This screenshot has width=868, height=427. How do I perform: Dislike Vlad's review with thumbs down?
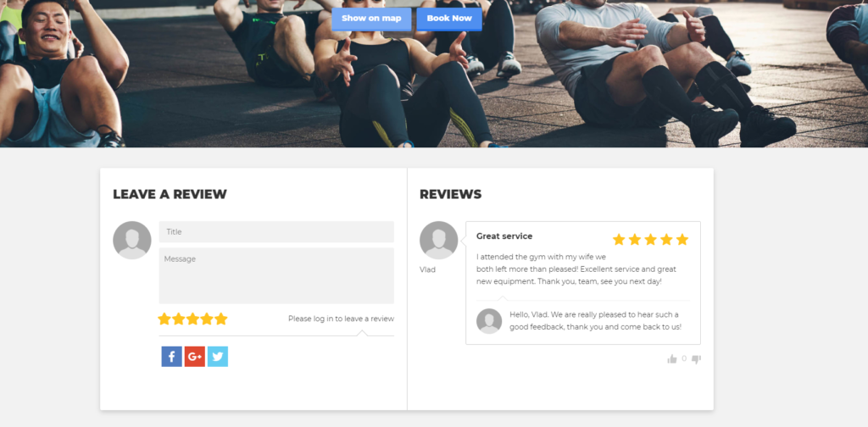tap(697, 359)
